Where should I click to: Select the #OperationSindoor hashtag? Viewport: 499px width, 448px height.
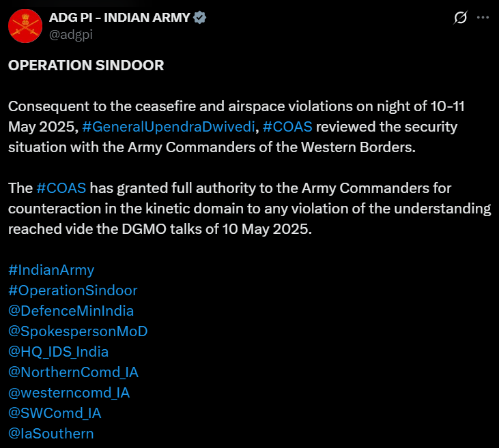pos(72,290)
